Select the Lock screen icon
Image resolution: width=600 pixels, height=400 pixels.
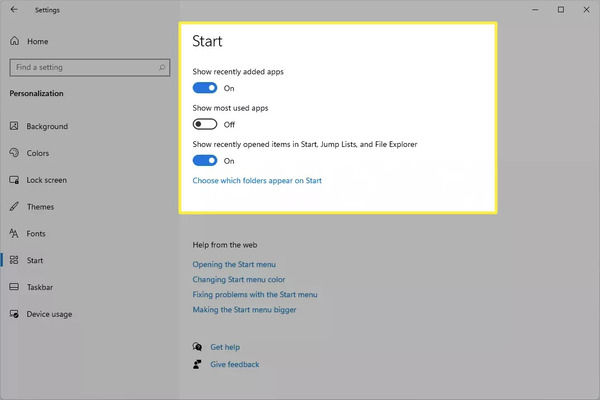point(14,180)
